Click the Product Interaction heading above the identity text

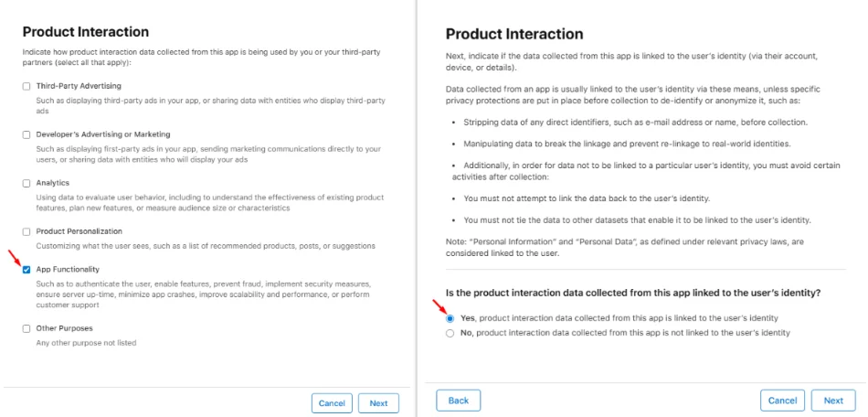pos(514,34)
